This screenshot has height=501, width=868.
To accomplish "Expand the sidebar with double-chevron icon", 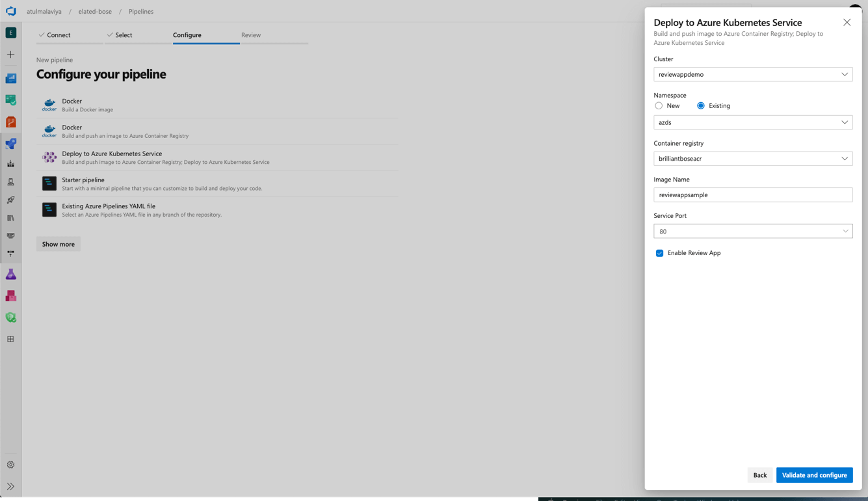I will pyautogui.click(x=11, y=487).
